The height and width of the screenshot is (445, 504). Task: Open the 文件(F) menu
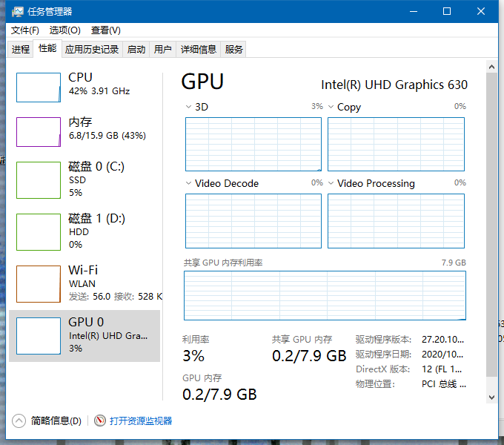(25, 30)
